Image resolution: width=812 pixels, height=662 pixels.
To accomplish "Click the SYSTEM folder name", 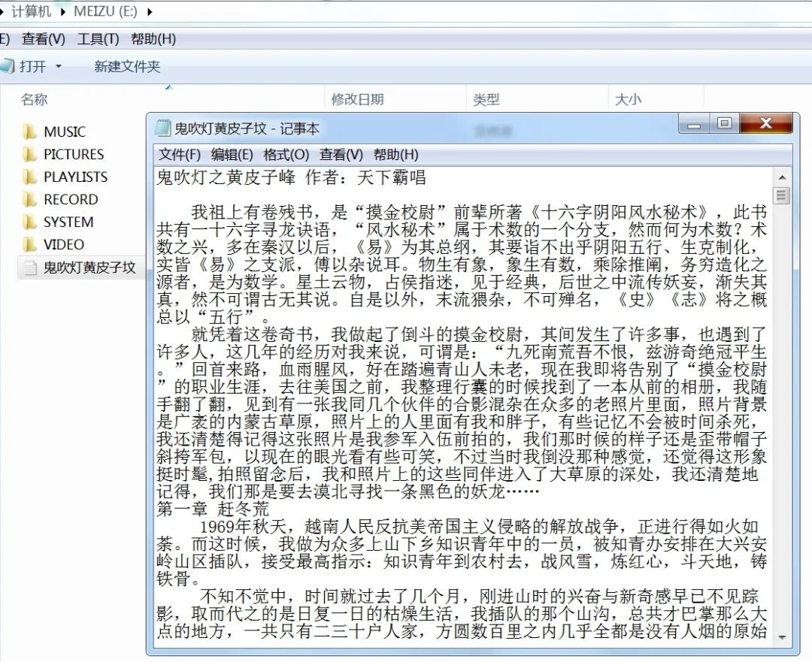I will point(68,222).
